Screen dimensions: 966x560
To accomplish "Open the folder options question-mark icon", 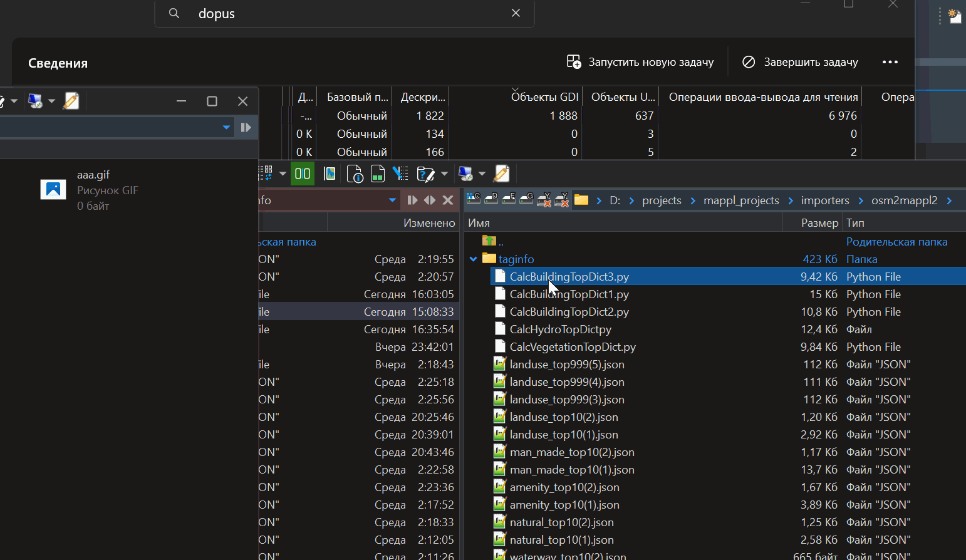I will coord(425,174).
